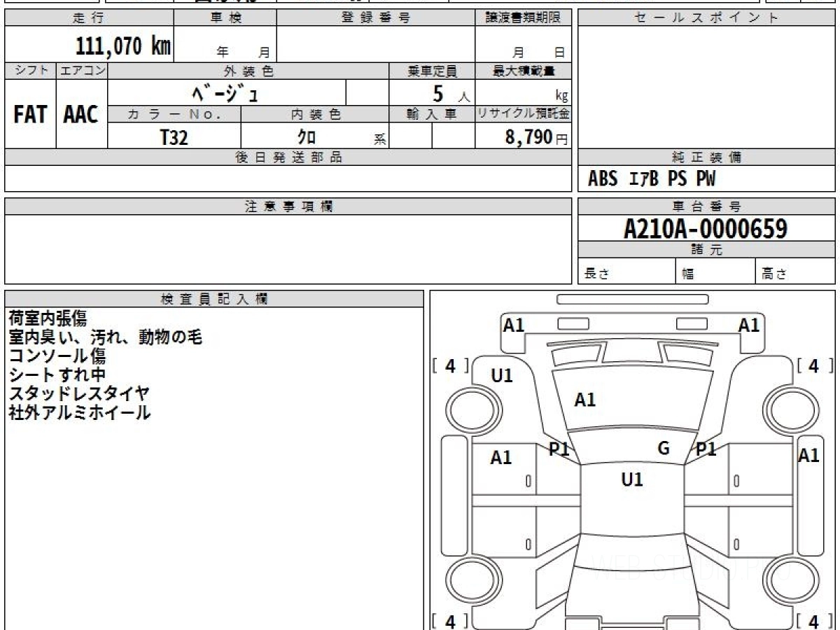Click the 輸入車 header
This screenshot has height=630, width=840.
click(432, 115)
